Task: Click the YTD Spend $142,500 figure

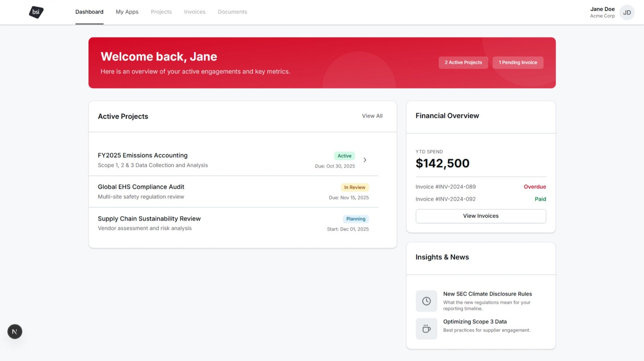Action: pos(442,163)
